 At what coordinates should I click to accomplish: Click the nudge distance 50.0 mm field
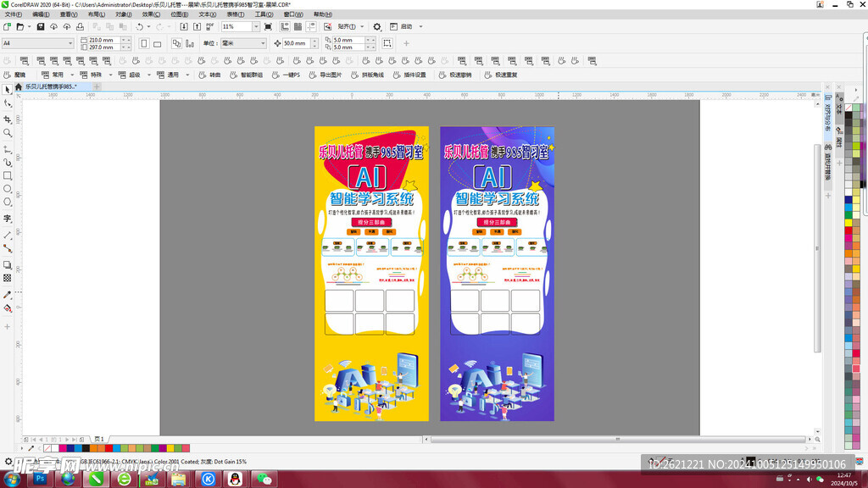click(296, 43)
